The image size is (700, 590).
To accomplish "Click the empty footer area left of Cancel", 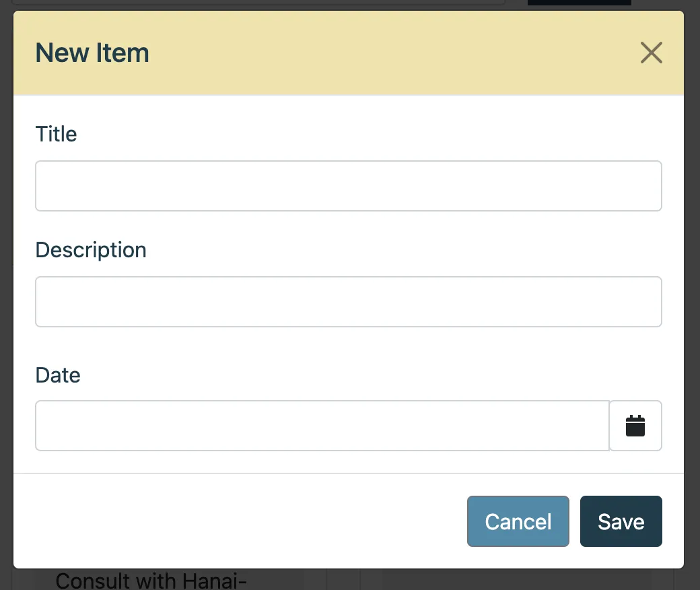I will pyautogui.click(x=236, y=521).
